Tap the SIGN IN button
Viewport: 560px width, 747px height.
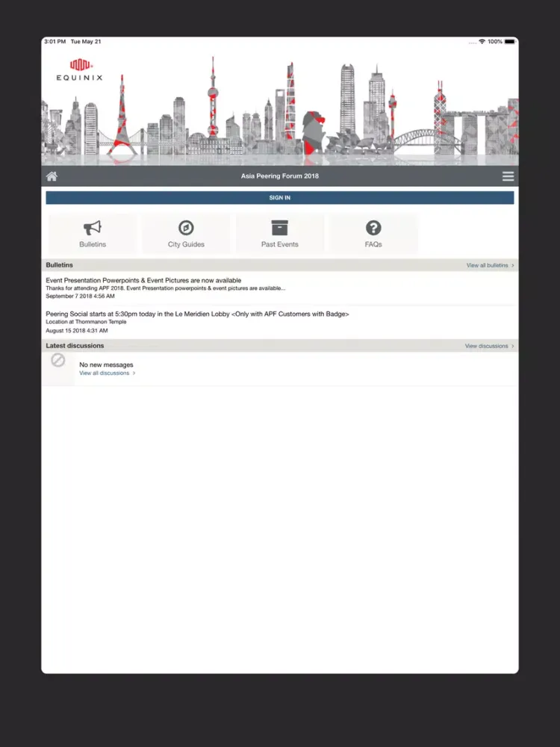coord(279,198)
